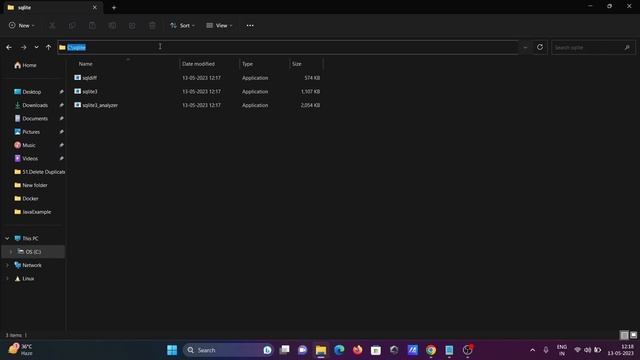Go back with the Back arrow
Viewport: 640px width, 360px height.
(9, 47)
